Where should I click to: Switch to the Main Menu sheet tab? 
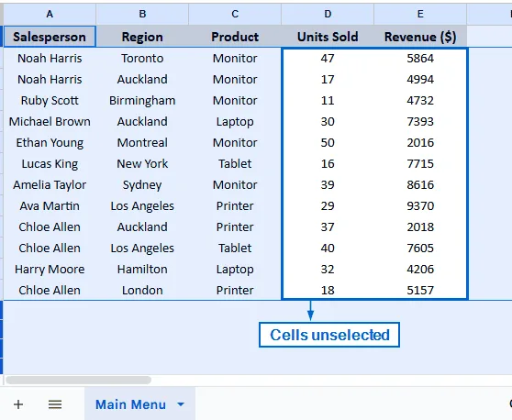139,404
